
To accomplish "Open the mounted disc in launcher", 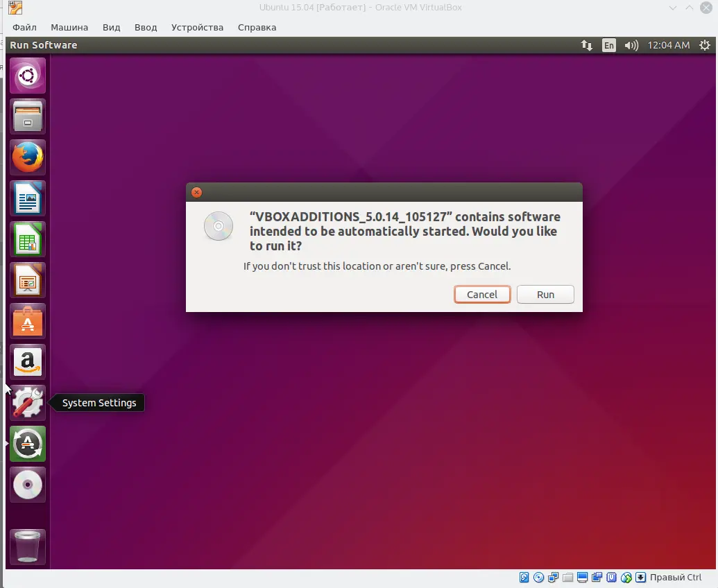I will point(28,485).
